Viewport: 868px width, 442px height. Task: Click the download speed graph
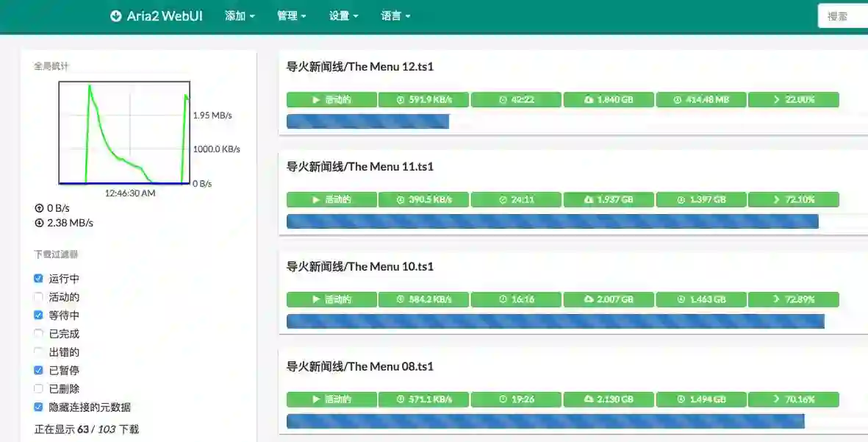124,133
